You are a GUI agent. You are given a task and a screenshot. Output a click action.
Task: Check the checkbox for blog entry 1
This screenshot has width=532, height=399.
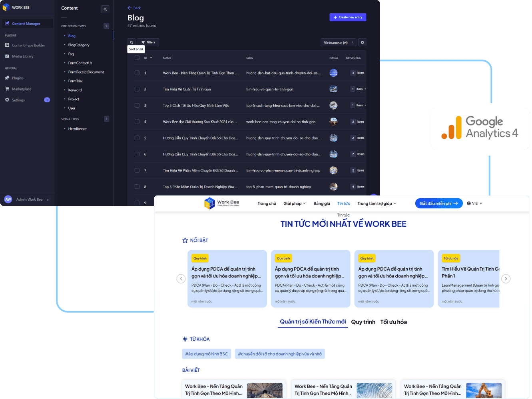[x=137, y=73]
